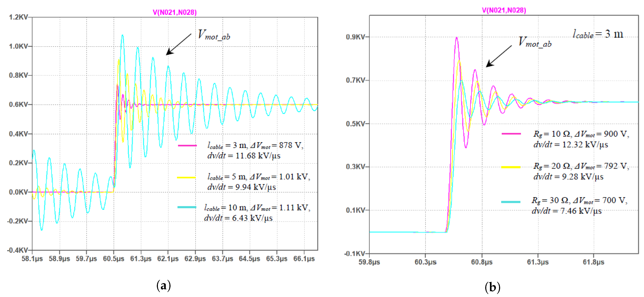Click the yellow legend line for 5 m cable

tap(186, 178)
